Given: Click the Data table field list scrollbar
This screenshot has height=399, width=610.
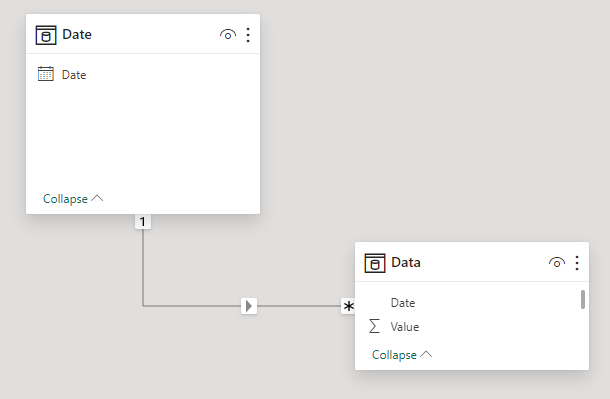Looking at the screenshot, I should pos(583,299).
